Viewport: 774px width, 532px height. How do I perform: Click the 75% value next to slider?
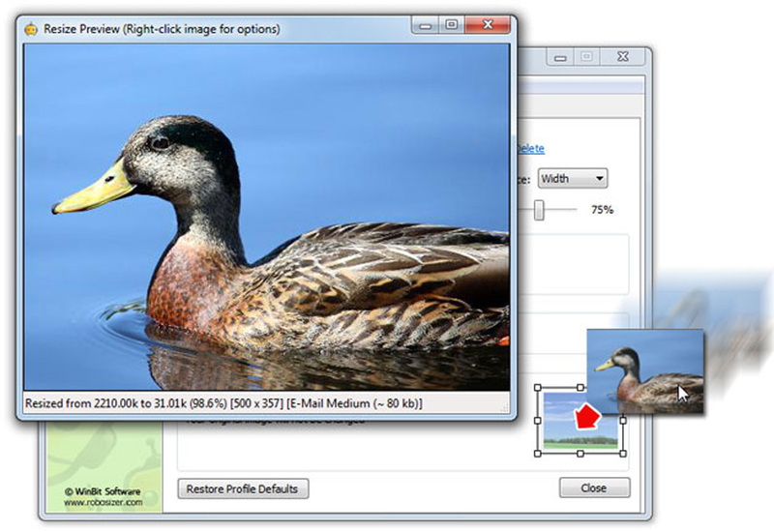(x=602, y=210)
